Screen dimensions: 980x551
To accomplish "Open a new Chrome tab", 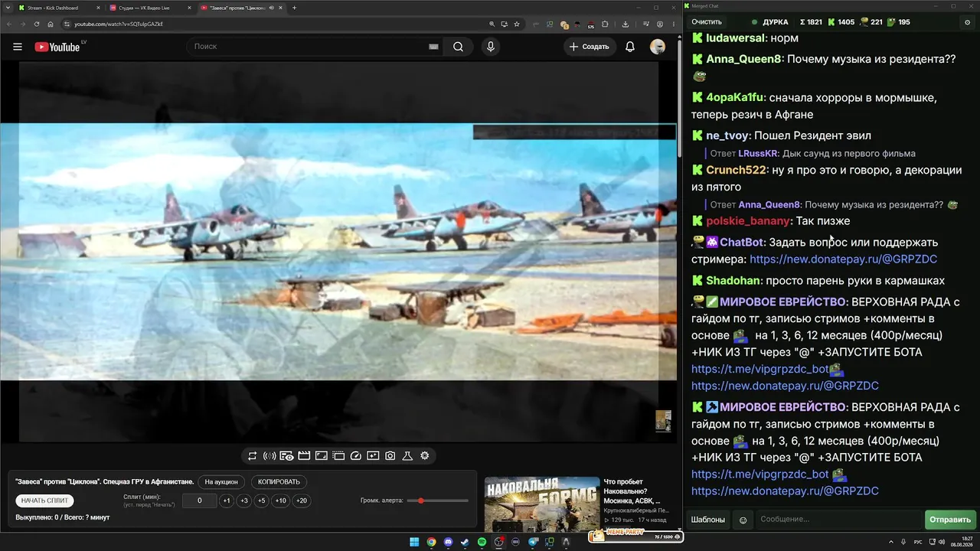I will [x=295, y=8].
